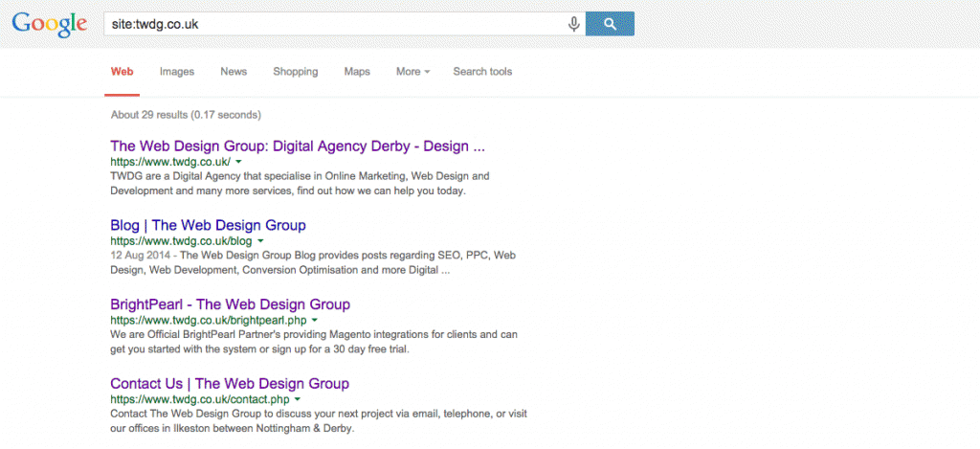Switch to the Web tab
The image size is (980, 449).
[x=122, y=72]
